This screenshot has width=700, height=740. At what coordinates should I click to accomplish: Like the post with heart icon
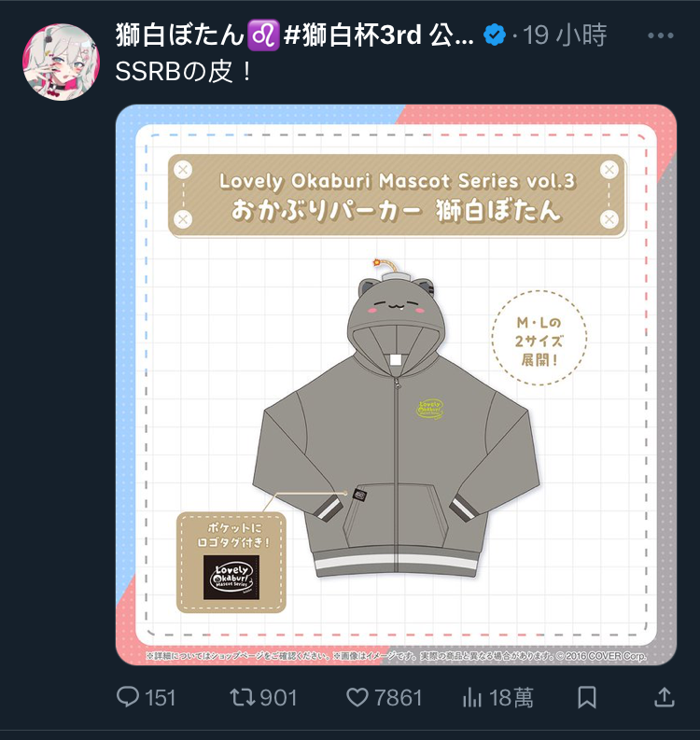(x=357, y=697)
